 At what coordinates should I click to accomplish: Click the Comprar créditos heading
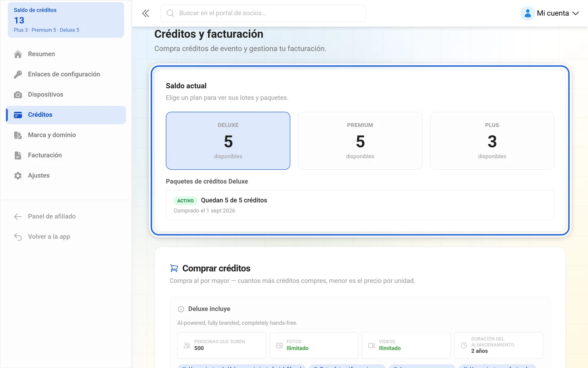click(x=216, y=268)
